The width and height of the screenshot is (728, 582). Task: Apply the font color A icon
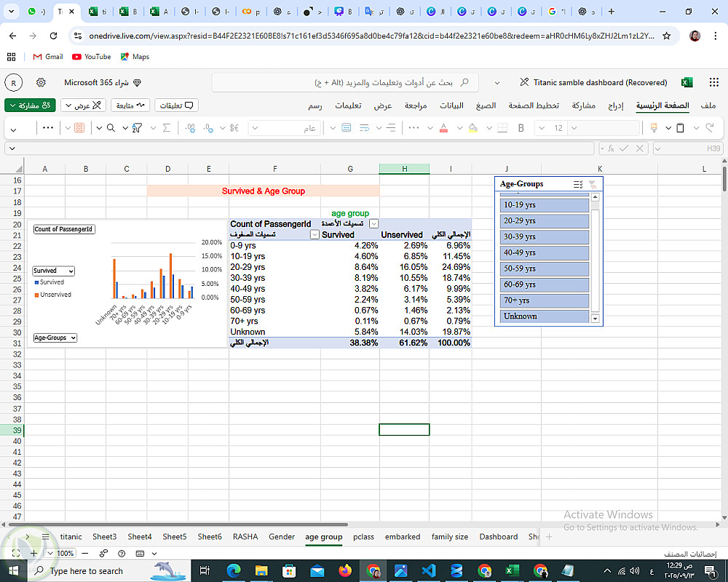coord(443,128)
